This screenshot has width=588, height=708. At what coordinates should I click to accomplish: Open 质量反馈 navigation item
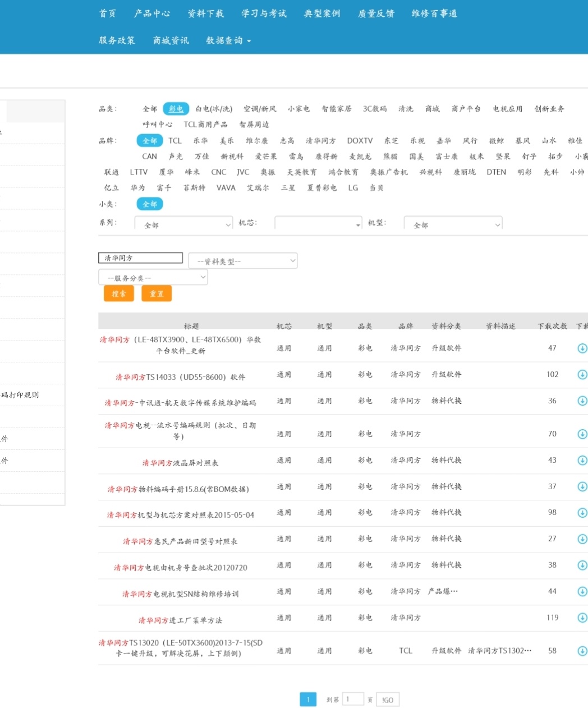click(376, 13)
